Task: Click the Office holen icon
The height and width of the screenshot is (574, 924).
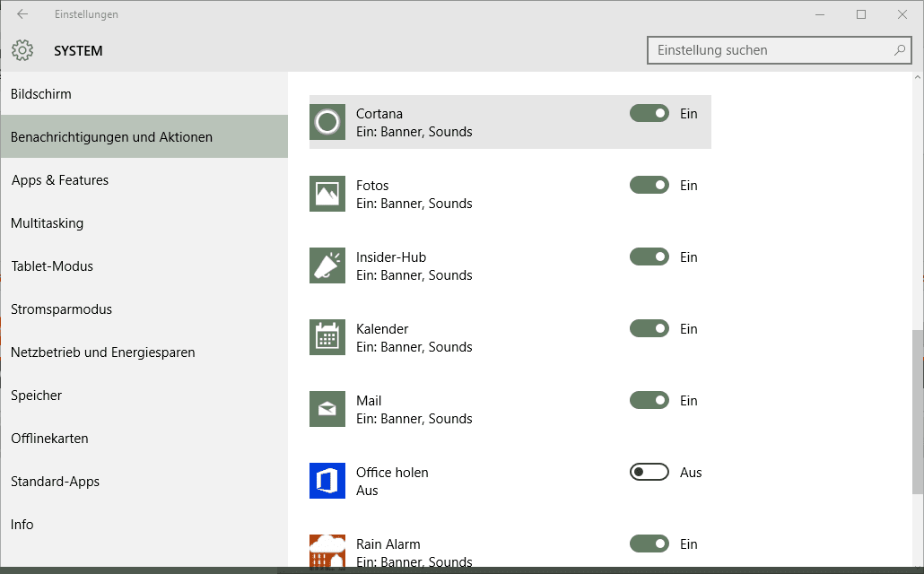Action: tap(327, 481)
